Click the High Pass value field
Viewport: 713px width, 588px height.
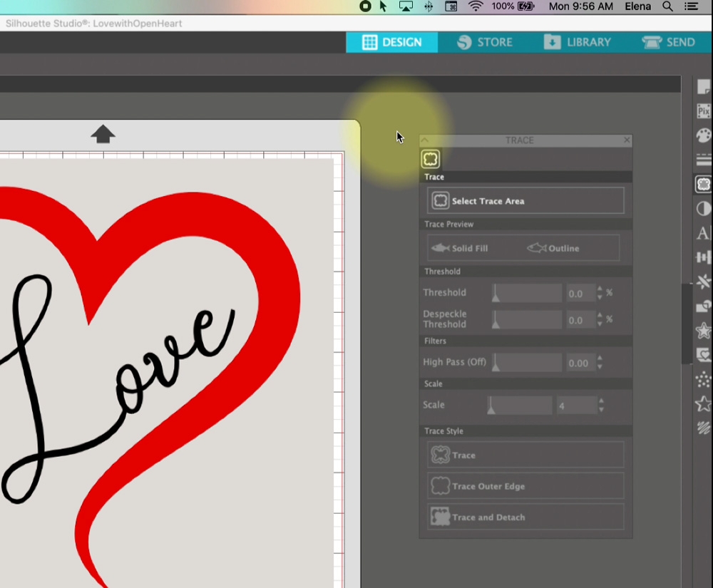580,363
